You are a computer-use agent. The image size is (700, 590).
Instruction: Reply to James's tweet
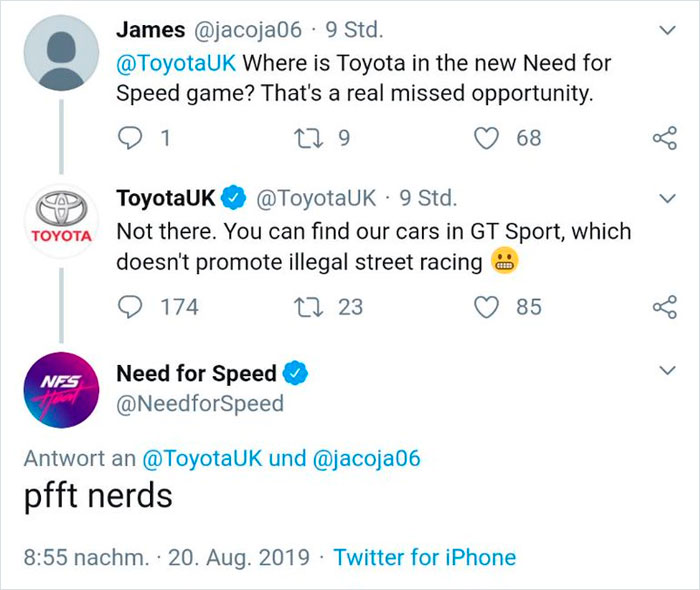tap(132, 139)
